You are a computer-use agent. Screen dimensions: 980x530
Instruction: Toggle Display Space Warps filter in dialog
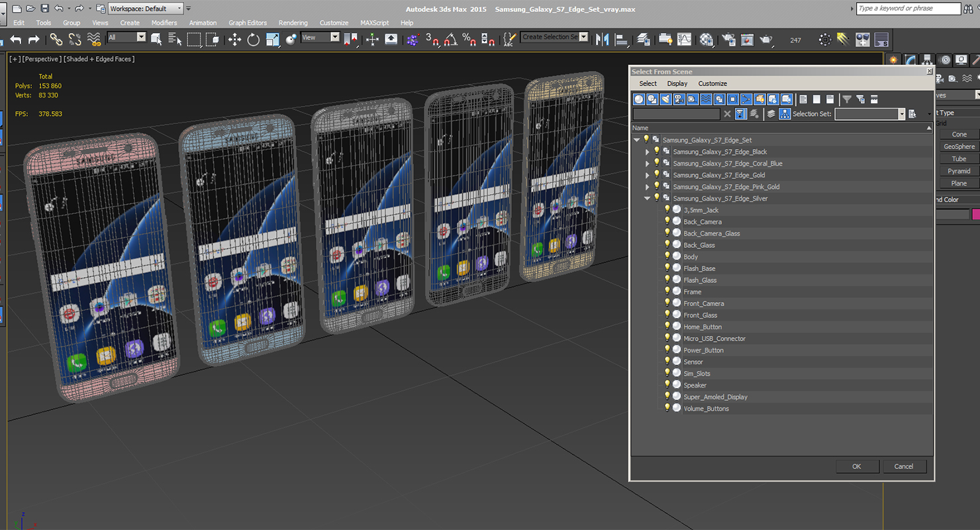click(706, 99)
